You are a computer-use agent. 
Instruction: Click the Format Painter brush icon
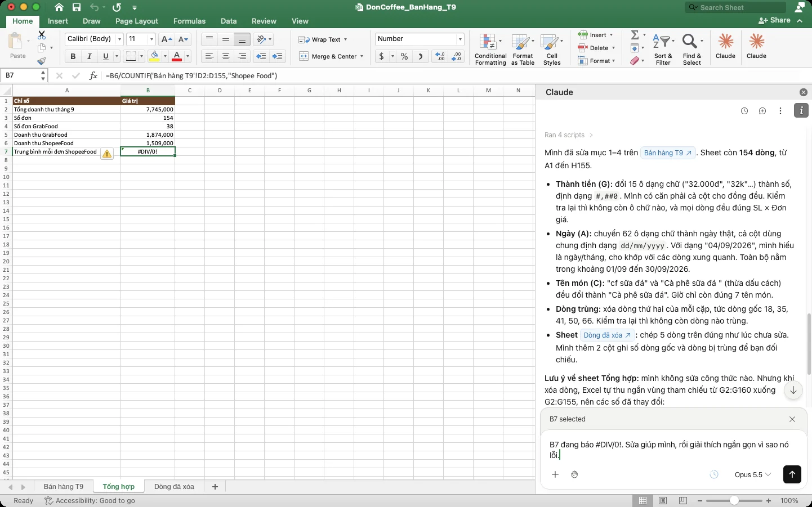(42, 60)
